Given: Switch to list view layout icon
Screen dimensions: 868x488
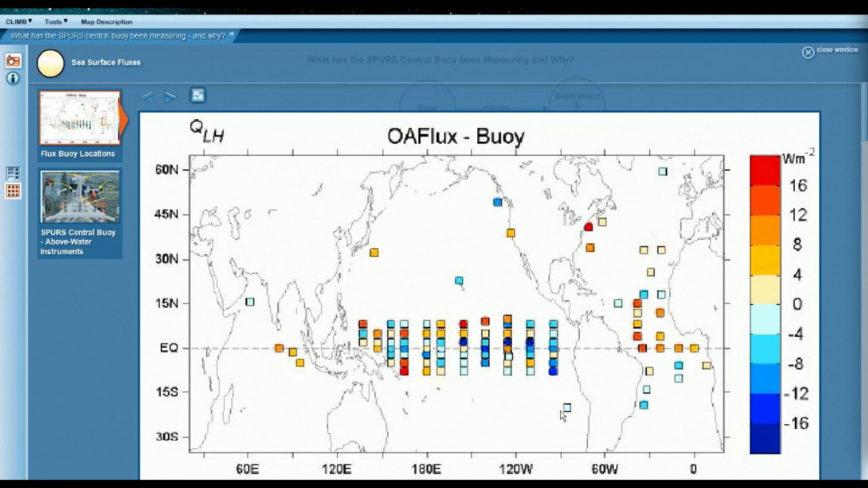Looking at the screenshot, I should coord(13,174).
